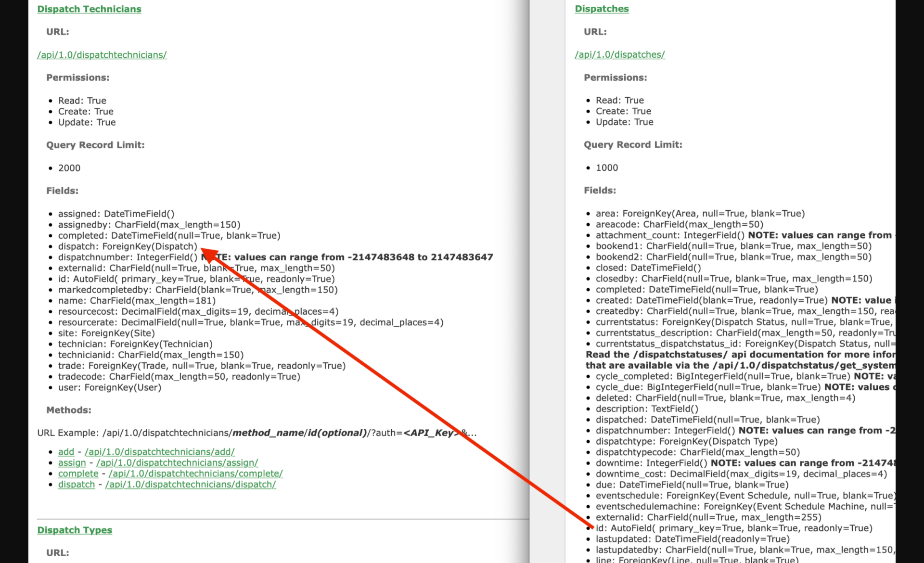Click 'name: CharField(max_length=181)' line

tap(137, 301)
